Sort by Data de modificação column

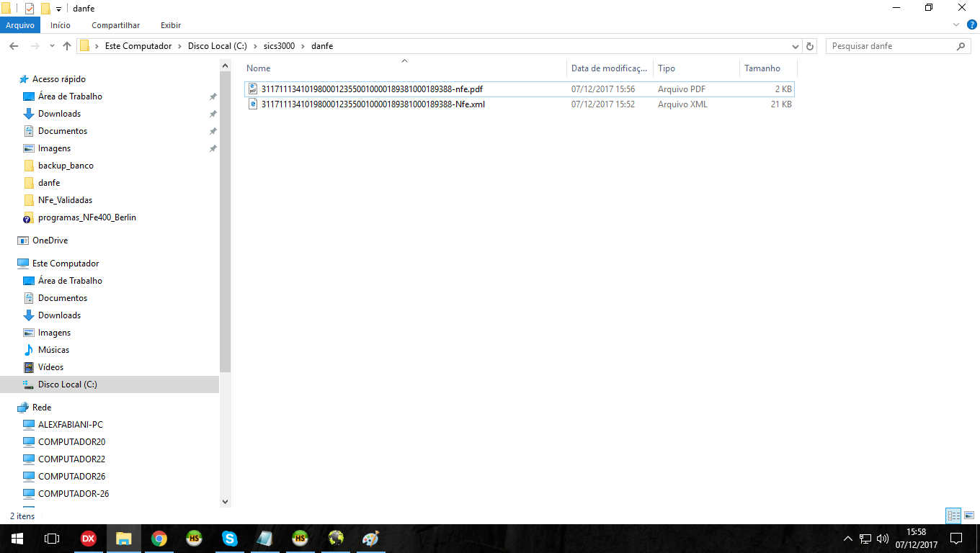click(610, 68)
